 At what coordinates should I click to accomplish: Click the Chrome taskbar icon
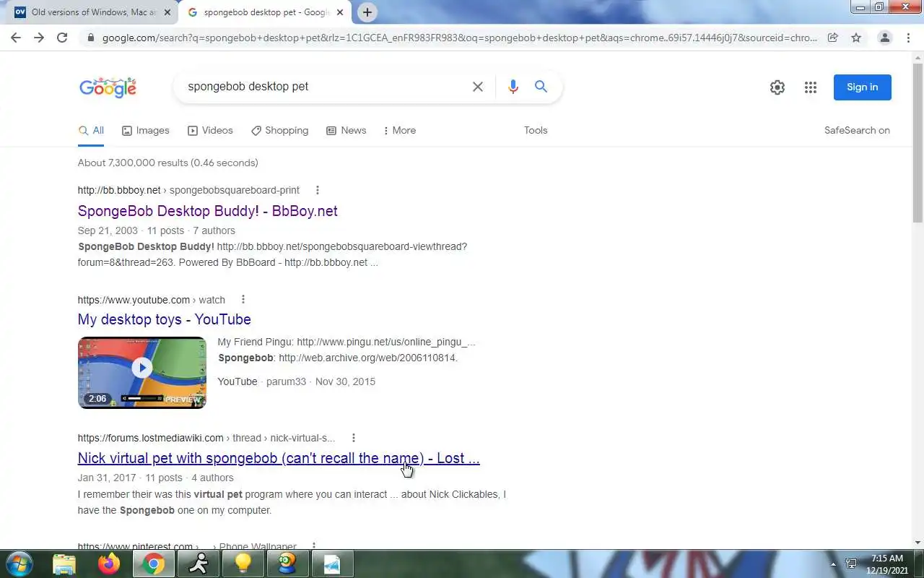coord(154,564)
